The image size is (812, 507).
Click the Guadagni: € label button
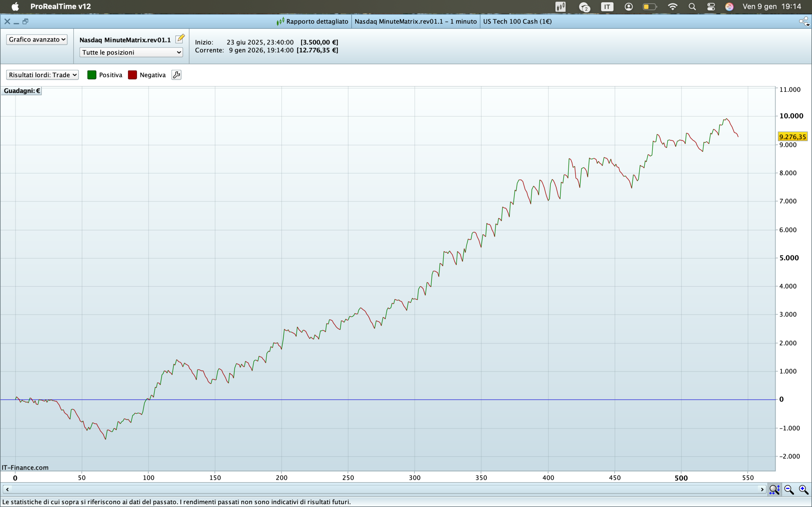[x=22, y=91]
